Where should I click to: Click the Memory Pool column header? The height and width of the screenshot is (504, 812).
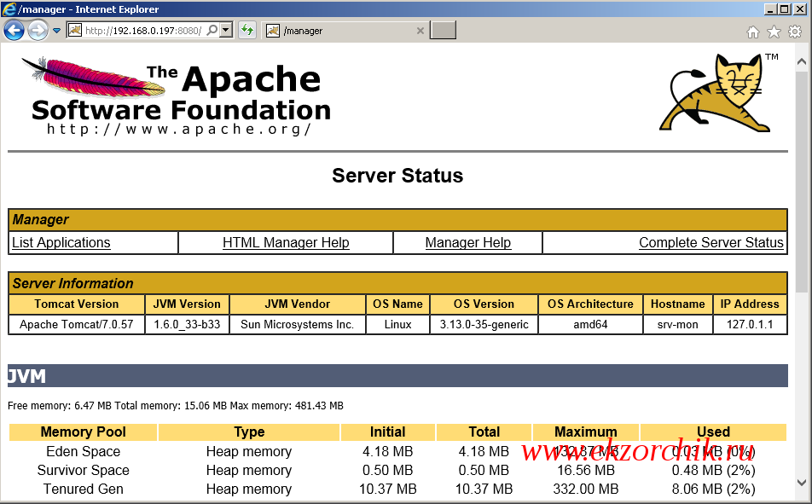(x=84, y=432)
